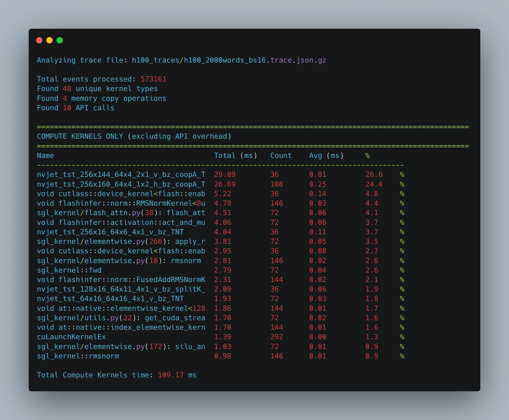Click the trace file path h100_2000words_bs16
Screen dimensions: 509x420
(x=225, y=60)
